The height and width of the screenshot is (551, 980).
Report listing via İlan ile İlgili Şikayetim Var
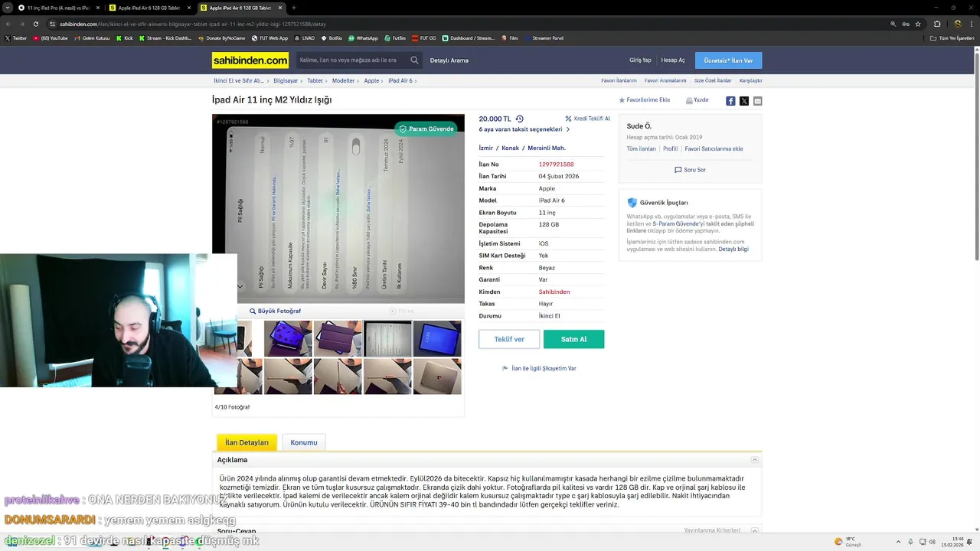539,368
